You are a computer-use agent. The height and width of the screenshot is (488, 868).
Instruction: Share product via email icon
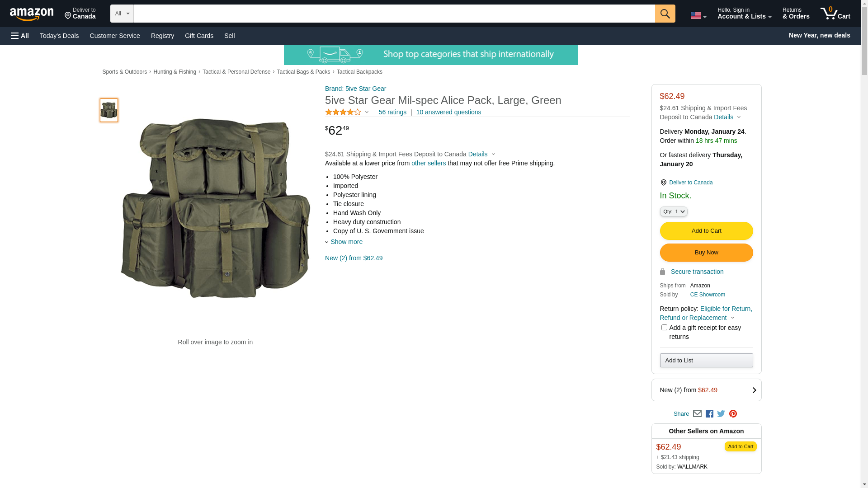pos(697,413)
